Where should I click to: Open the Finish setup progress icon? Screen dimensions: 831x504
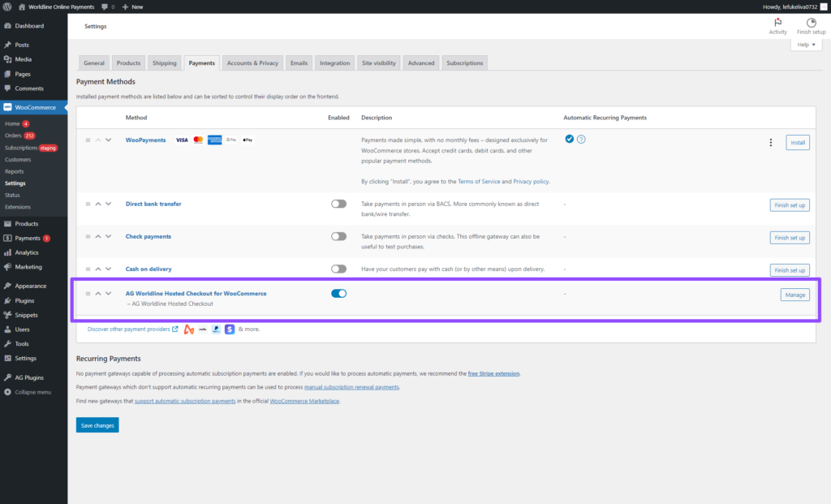click(811, 23)
